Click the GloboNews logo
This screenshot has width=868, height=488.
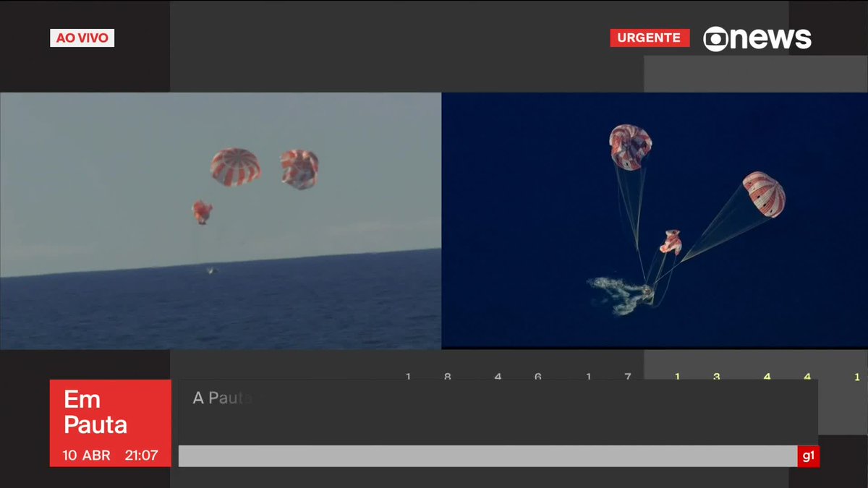click(757, 38)
